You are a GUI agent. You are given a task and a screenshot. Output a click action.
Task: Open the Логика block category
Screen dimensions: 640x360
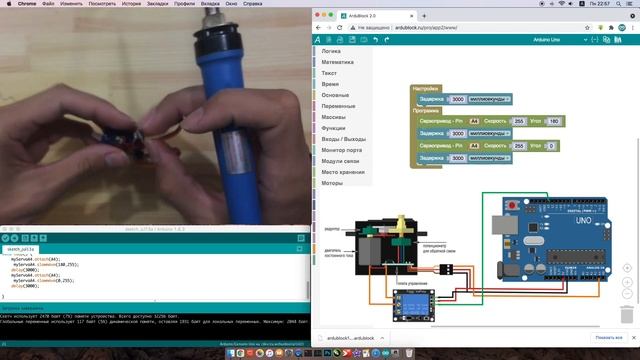[x=331, y=51]
